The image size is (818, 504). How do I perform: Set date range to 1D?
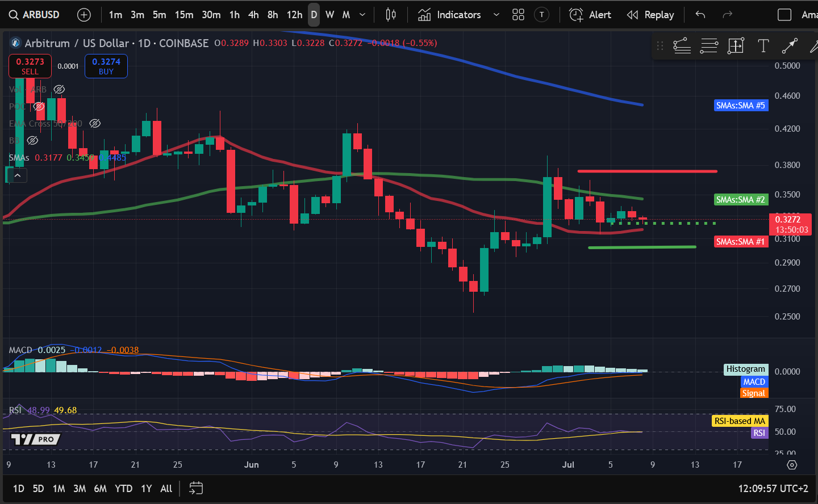click(x=19, y=489)
